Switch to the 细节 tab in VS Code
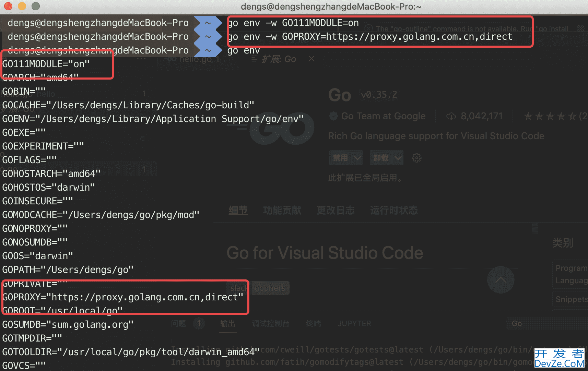The image size is (588, 371). point(238,210)
